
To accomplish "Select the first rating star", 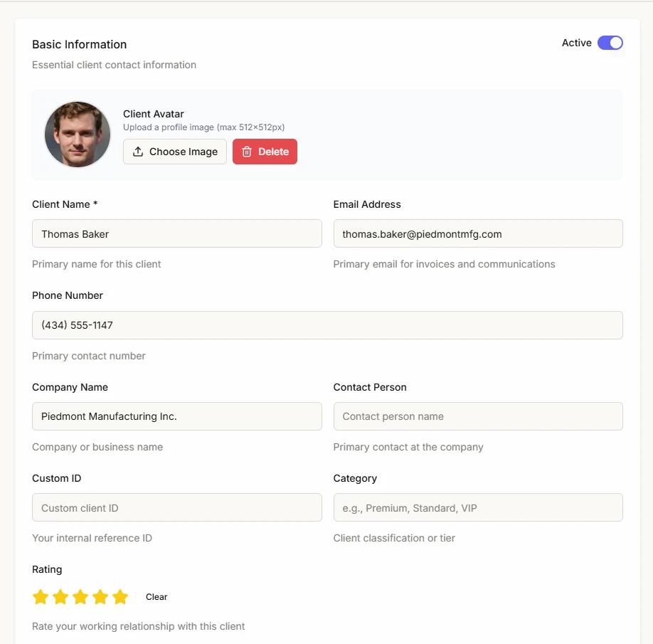I will 41,596.
